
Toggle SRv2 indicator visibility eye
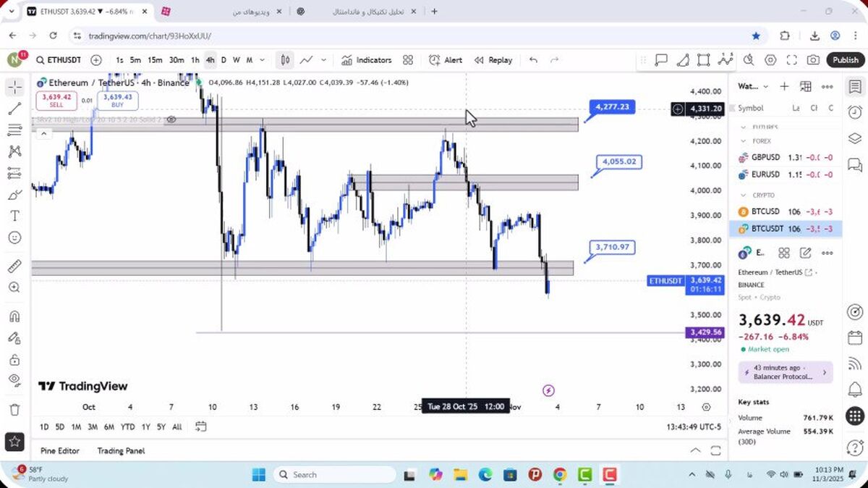tap(171, 119)
